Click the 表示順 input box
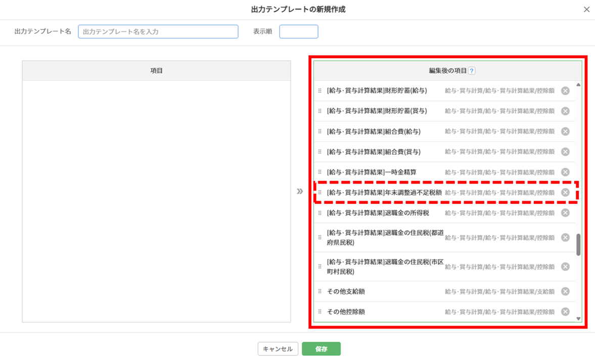The height and width of the screenshot is (364, 595). [298, 32]
